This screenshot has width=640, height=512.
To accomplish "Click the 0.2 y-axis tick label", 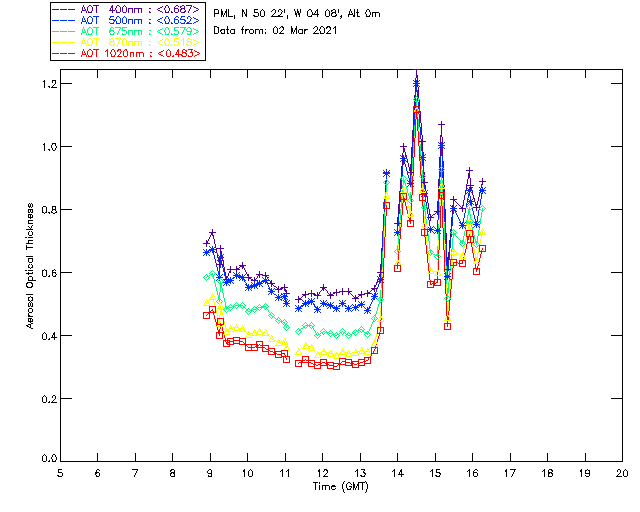I will tap(49, 399).
